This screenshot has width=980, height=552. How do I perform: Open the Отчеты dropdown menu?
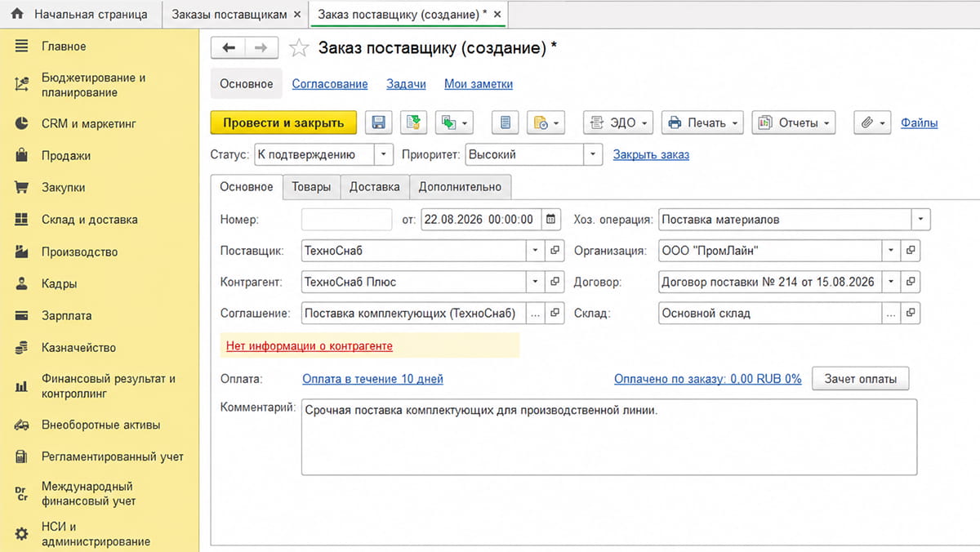click(x=794, y=123)
